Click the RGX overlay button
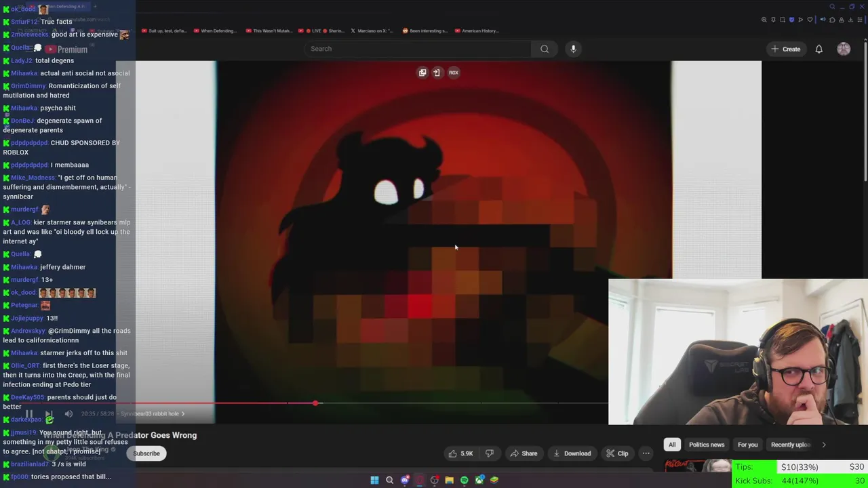 [454, 73]
